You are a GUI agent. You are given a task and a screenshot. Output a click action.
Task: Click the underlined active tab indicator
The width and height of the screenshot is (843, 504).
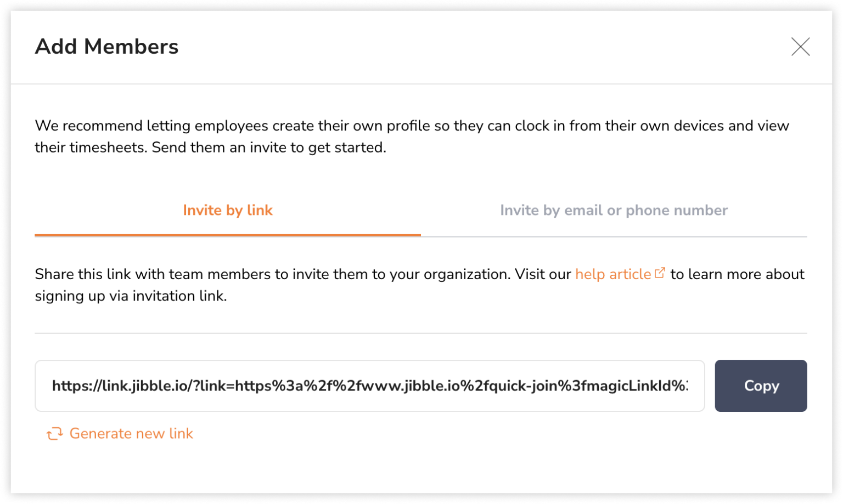(227, 236)
